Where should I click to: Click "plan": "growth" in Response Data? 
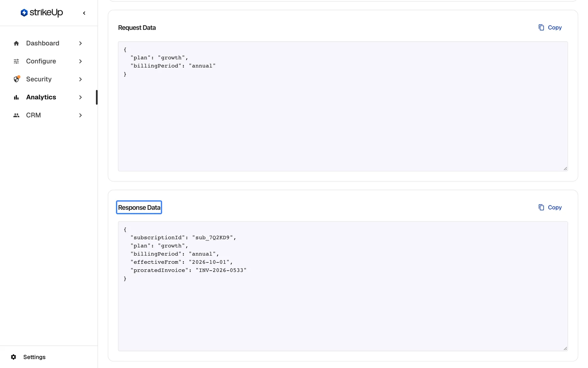pos(159,246)
